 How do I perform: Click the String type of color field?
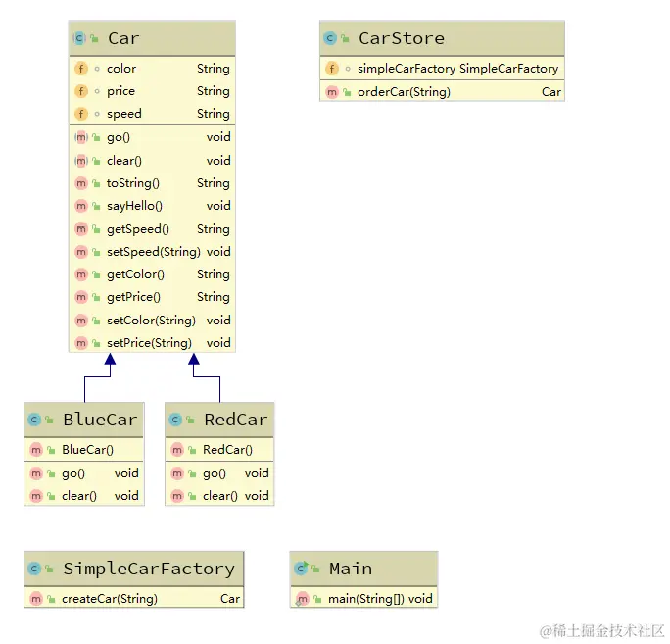pos(214,69)
